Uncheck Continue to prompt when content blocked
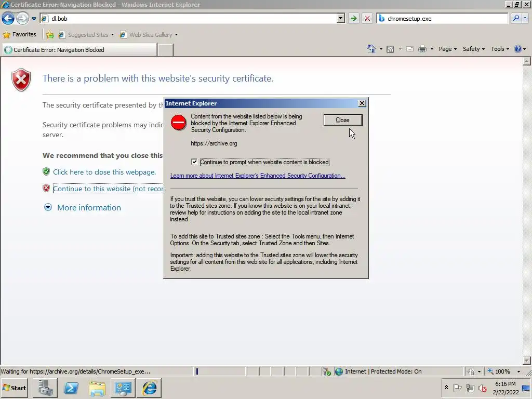 194,162
